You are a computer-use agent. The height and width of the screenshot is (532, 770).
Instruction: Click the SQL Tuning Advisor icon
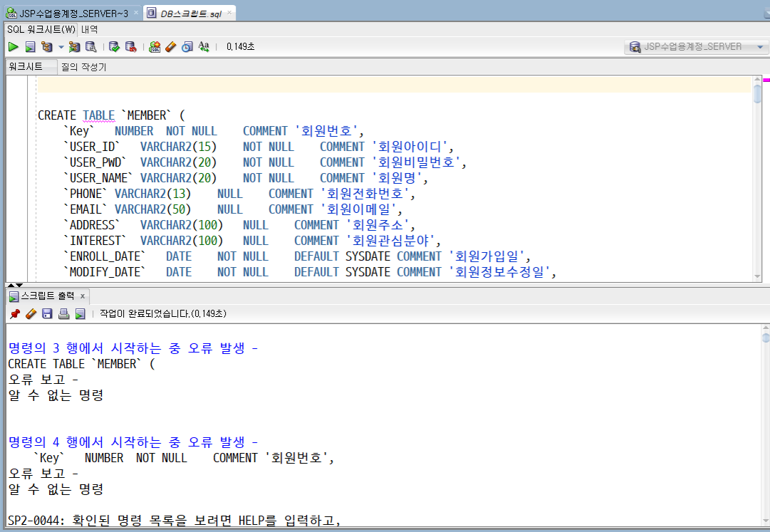pos(91,46)
